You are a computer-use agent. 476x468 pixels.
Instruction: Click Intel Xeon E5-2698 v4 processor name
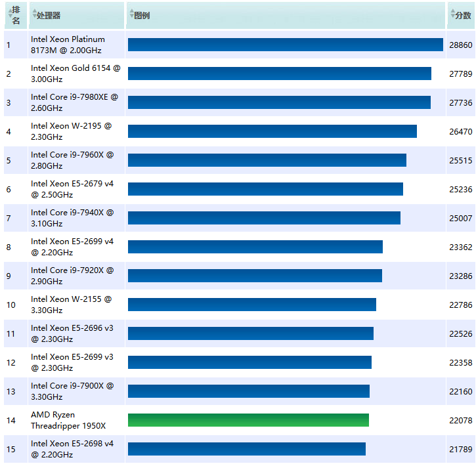point(72,449)
